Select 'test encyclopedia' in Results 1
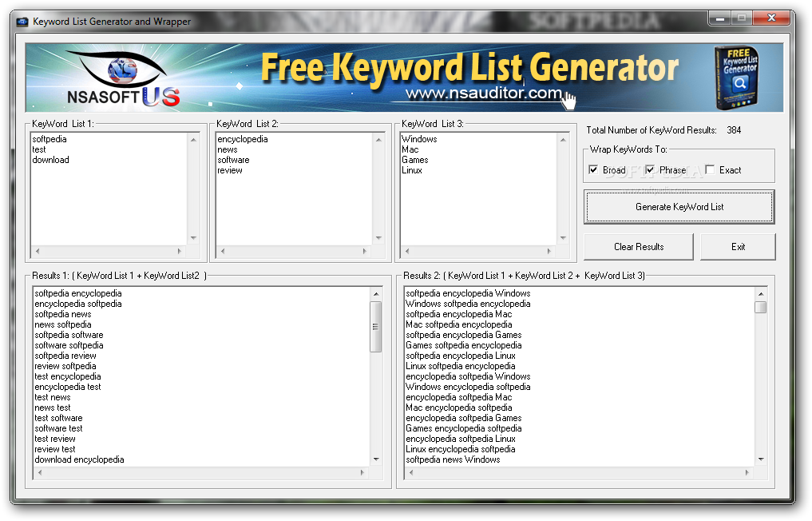Screen dimensions: 812x521 [x=67, y=376]
